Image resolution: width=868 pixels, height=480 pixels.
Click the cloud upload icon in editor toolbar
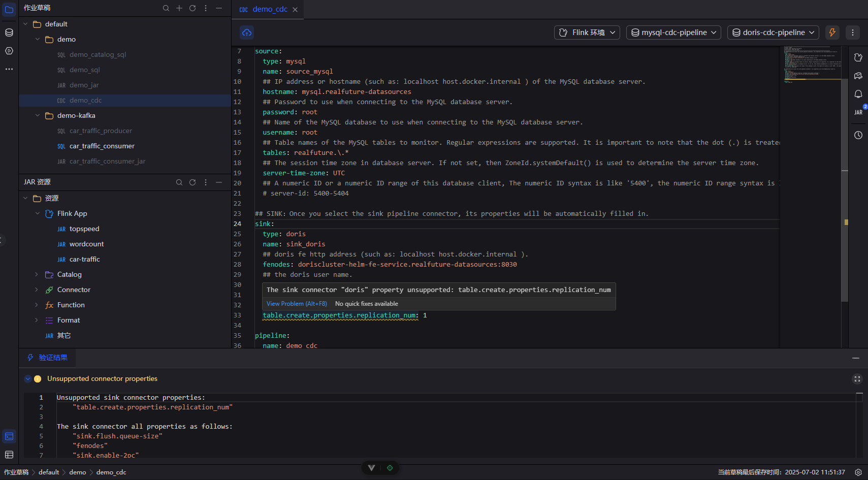click(x=247, y=33)
